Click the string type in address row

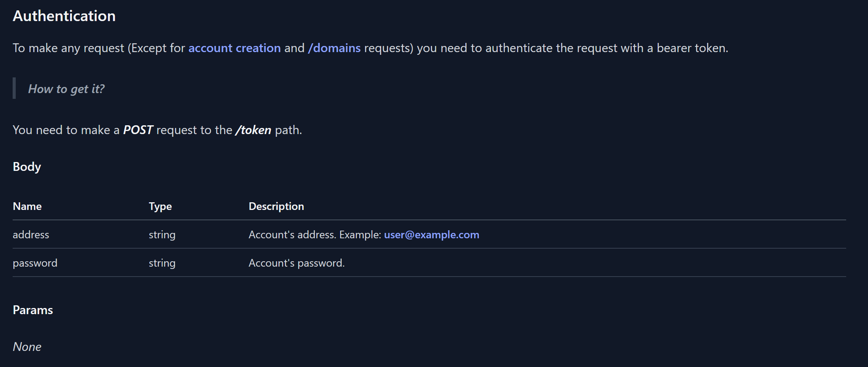tap(162, 234)
